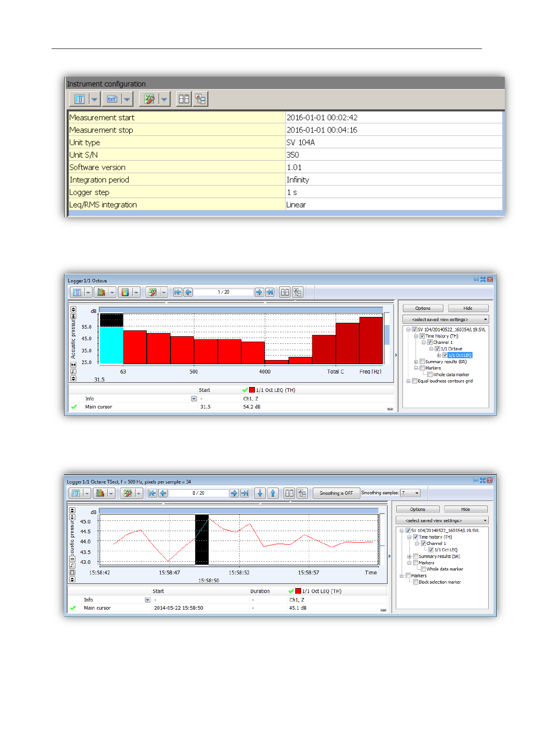Enable Equal loudness contours grid checkbox

[x=415, y=381]
